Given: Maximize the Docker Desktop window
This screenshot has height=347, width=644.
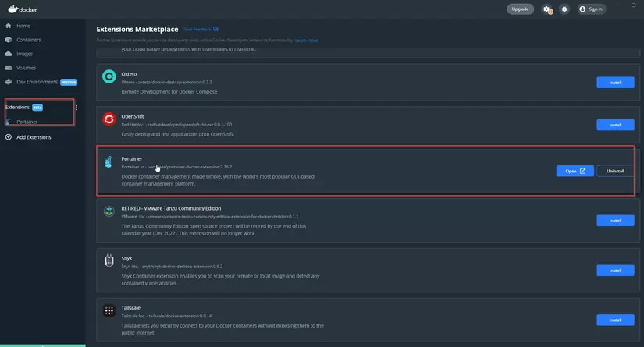Looking at the screenshot, I should pos(633,5).
